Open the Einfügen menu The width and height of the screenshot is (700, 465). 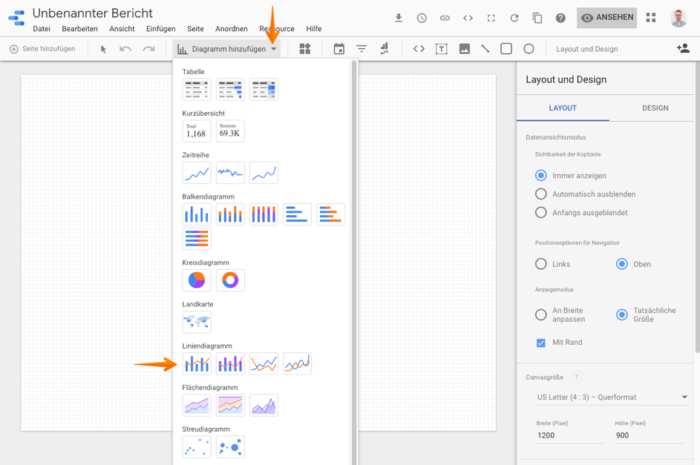click(x=161, y=29)
